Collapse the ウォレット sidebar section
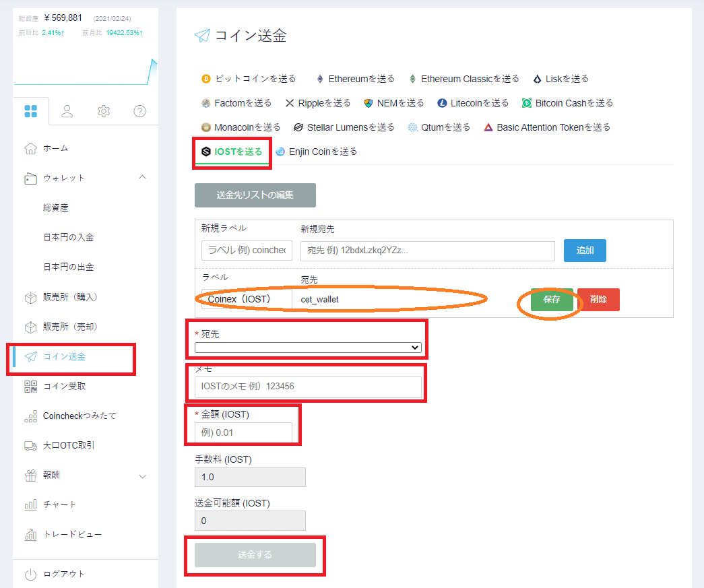The image size is (704, 588). pos(141,178)
